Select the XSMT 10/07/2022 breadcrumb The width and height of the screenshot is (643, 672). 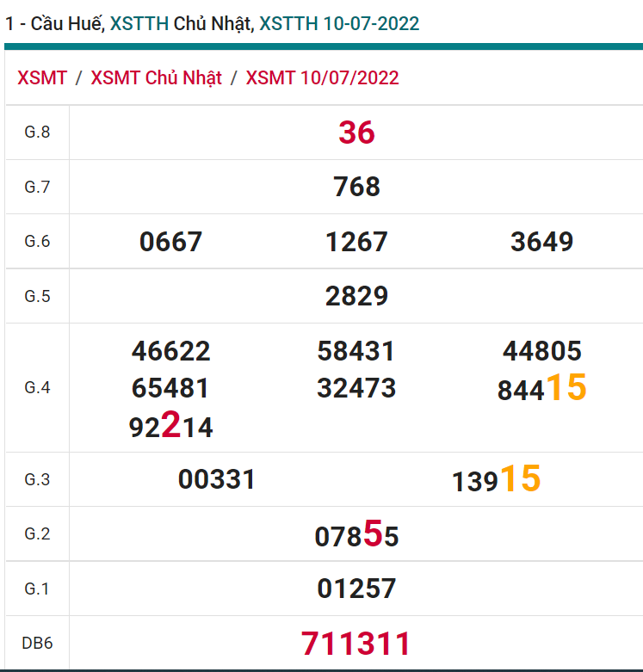tap(322, 77)
